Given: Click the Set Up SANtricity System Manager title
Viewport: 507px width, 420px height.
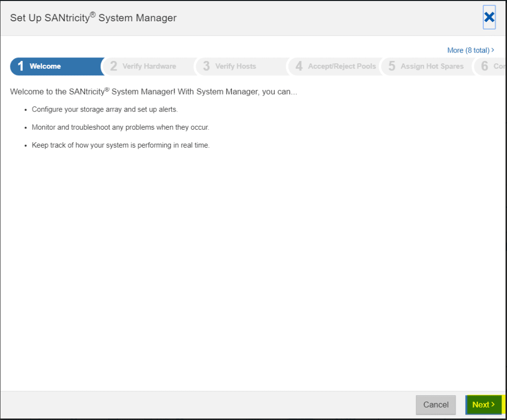Looking at the screenshot, I should [x=93, y=18].
